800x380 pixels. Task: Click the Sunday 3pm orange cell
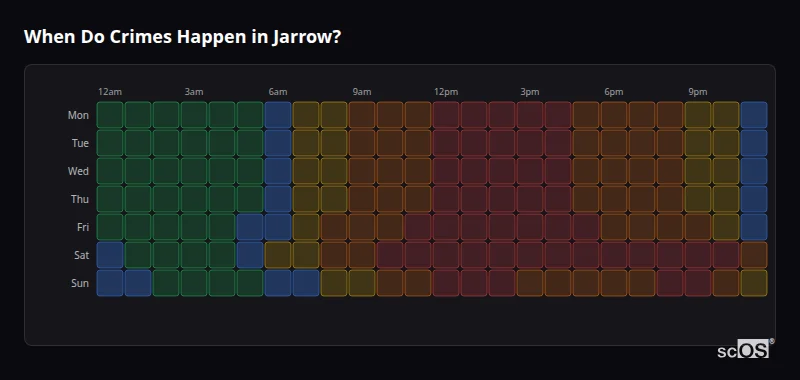coord(530,283)
